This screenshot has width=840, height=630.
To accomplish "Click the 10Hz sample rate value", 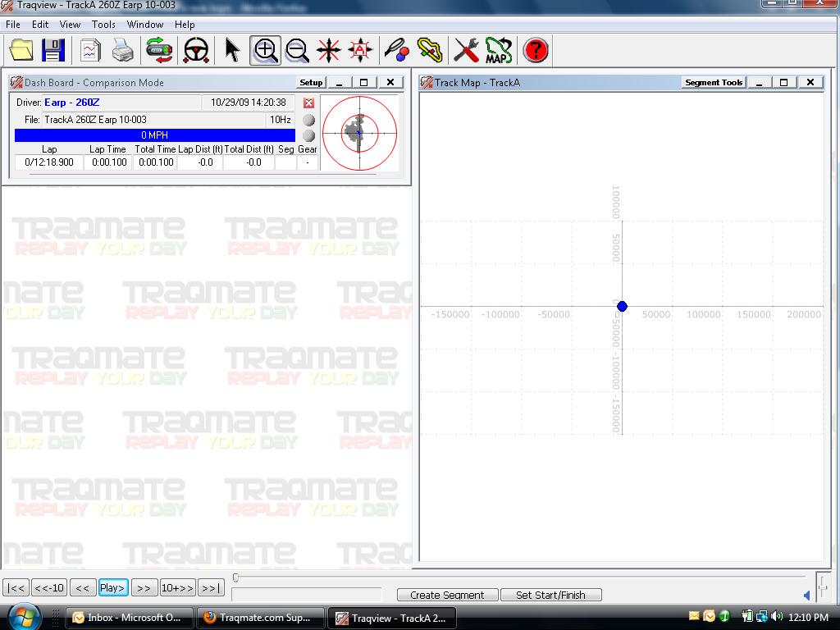I will tap(281, 120).
